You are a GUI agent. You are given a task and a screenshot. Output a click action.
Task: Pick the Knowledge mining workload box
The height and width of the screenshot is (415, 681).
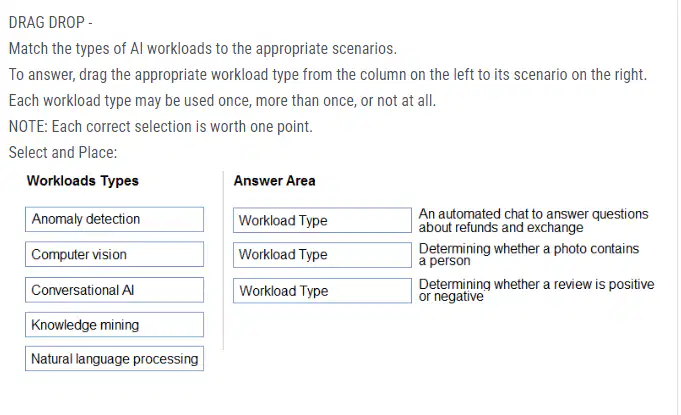(114, 325)
